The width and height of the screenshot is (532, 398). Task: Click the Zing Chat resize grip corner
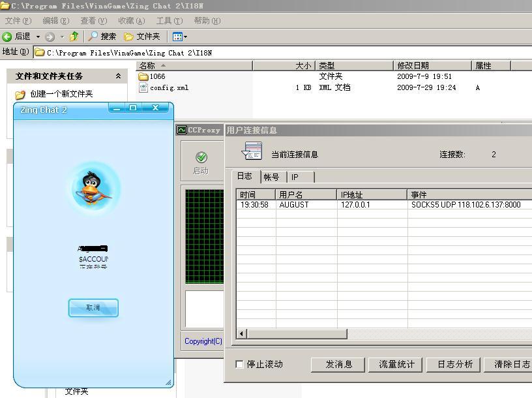tap(168, 382)
